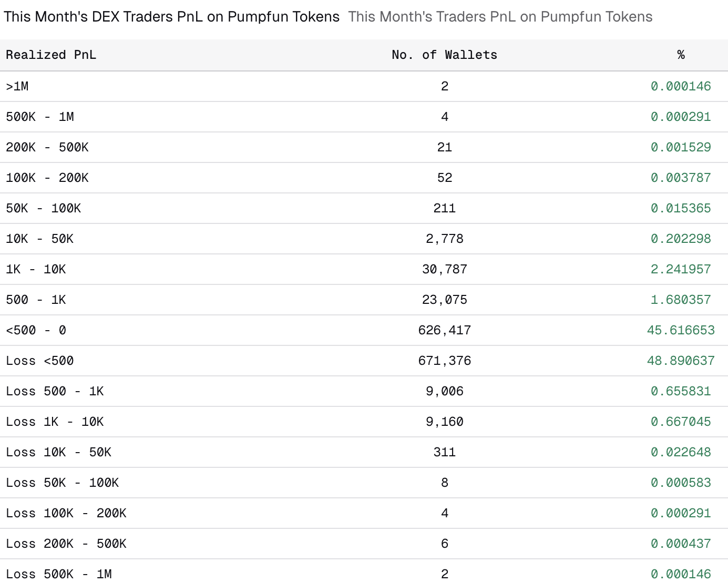Click wallet count 52 in the table
Image resolution: width=728 pixels, height=583 pixels.
tap(444, 178)
